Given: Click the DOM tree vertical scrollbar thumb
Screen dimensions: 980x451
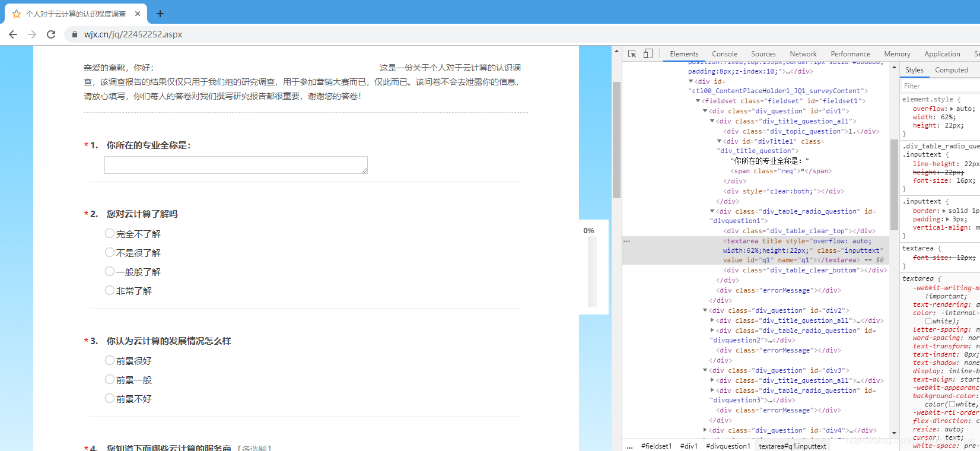Looking at the screenshot, I should point(894,184).
